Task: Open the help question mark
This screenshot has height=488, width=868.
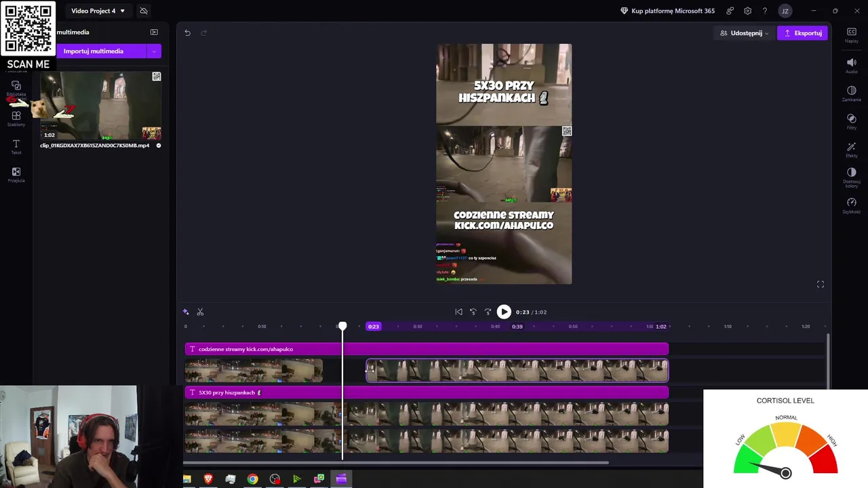Action: point(765,11)
